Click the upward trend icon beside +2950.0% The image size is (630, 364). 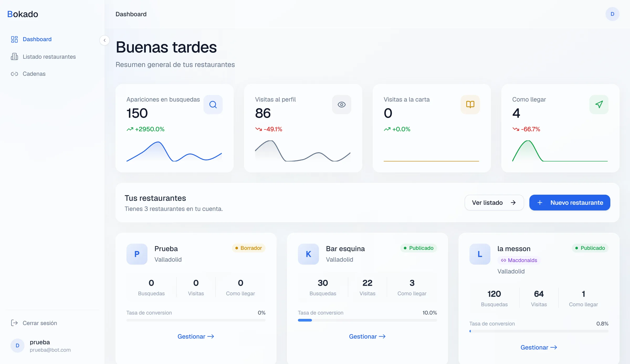click(130, 129)
